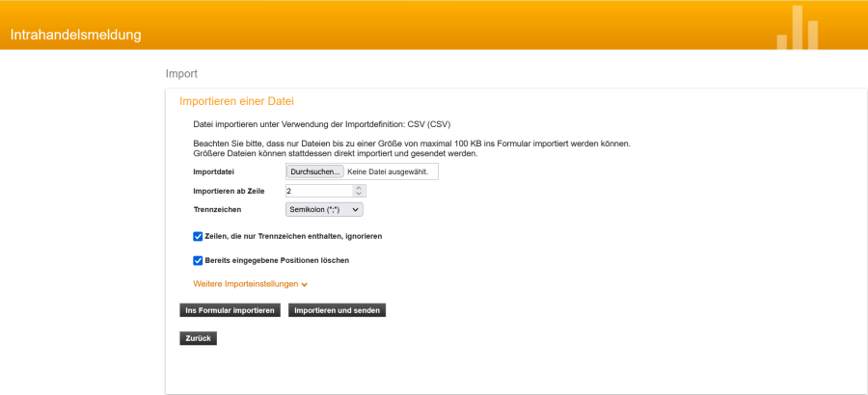Click Importieren und senden button

pos(337,310)
